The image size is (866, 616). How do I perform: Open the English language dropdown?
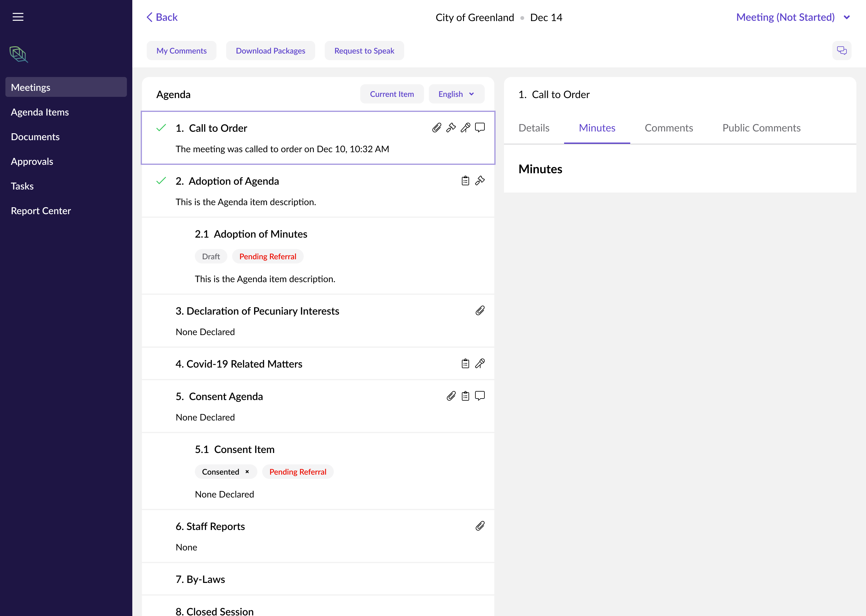click(456, 94)
